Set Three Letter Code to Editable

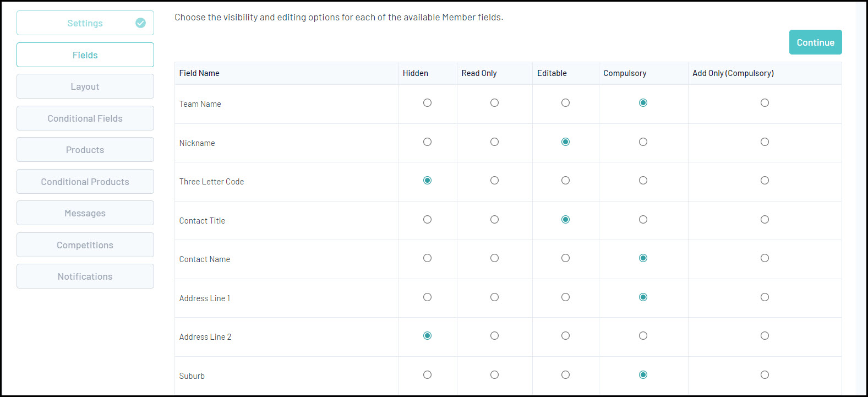[565, 181]
